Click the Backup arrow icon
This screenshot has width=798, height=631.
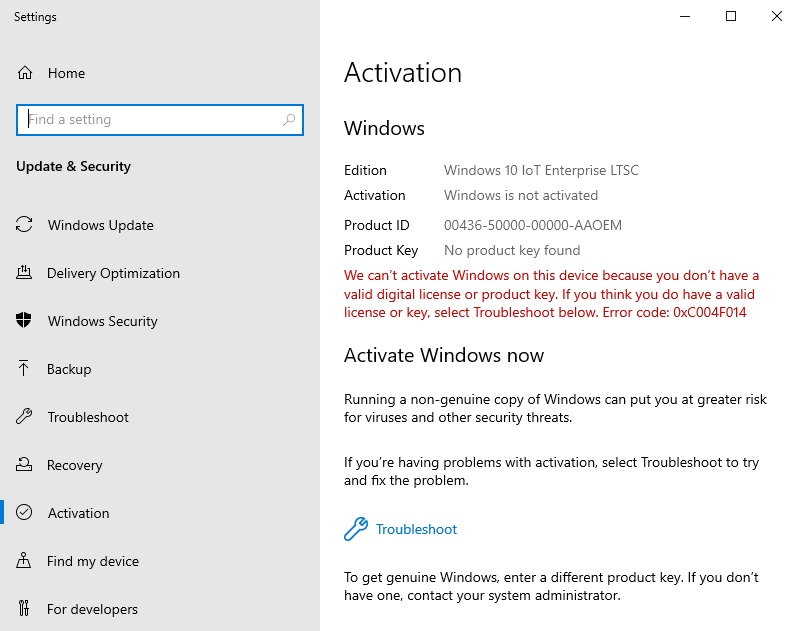point(25,369)
